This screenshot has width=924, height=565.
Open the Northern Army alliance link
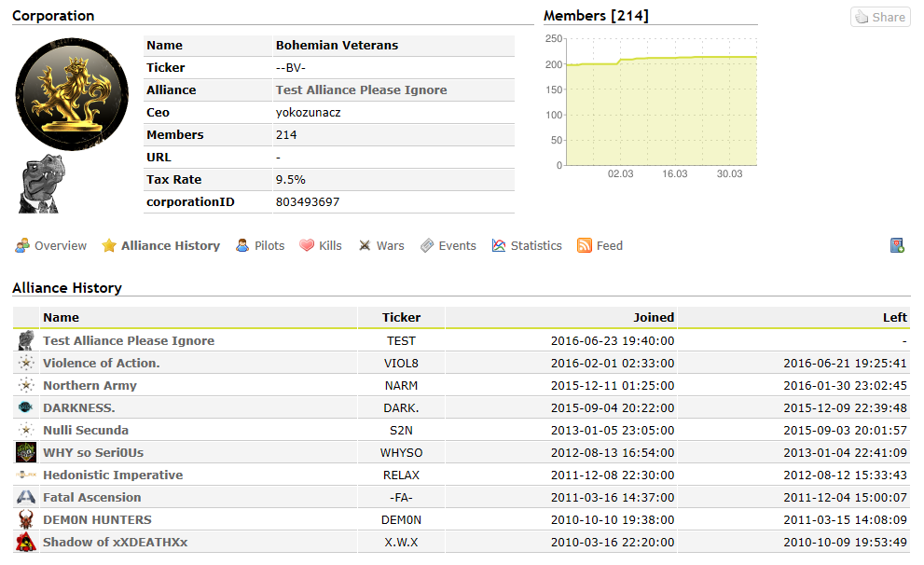click(90, 386)
